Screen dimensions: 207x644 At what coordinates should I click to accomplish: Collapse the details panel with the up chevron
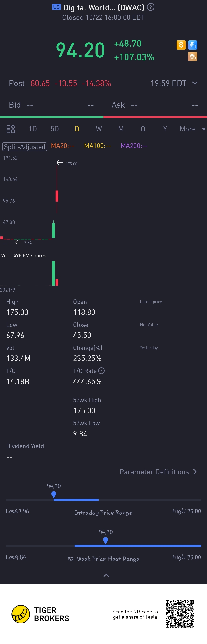click(106, 575)
